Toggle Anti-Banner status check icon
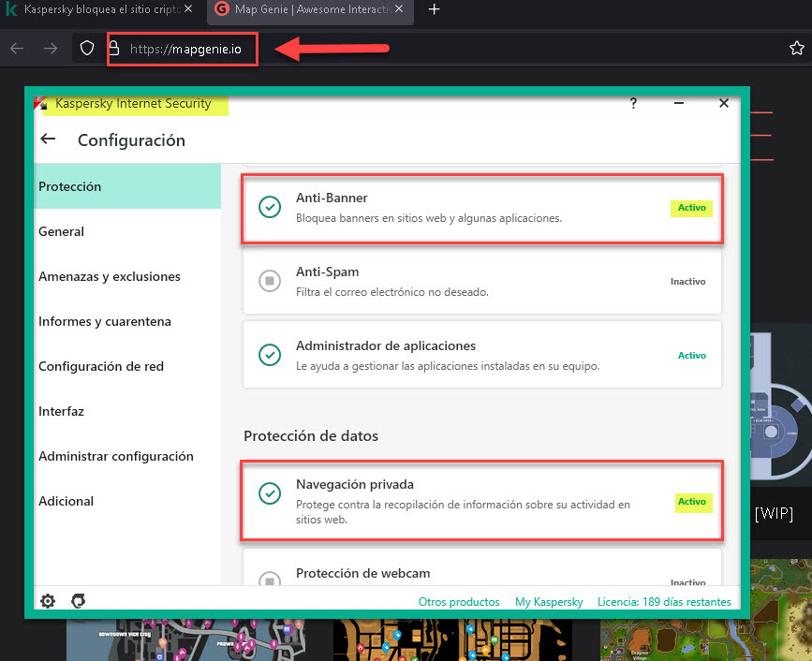 tap(270, 207)
